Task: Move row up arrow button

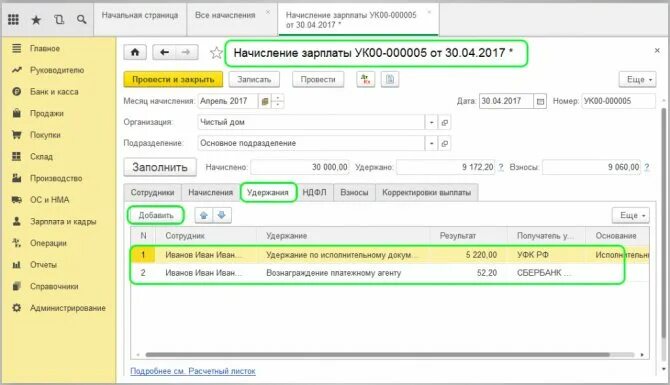Action: click(204, 215)
